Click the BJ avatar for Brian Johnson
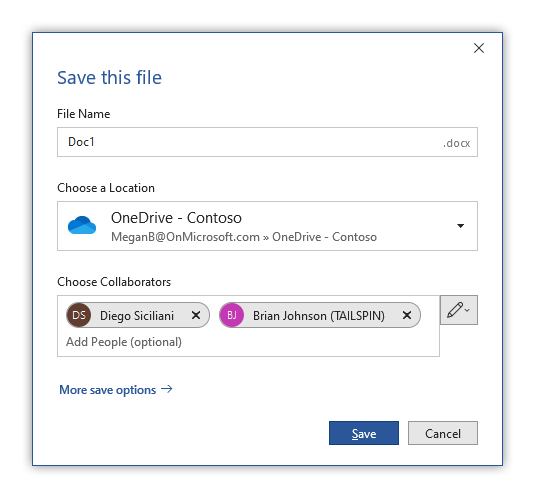535x498 pixels. [x=232, y=315]
